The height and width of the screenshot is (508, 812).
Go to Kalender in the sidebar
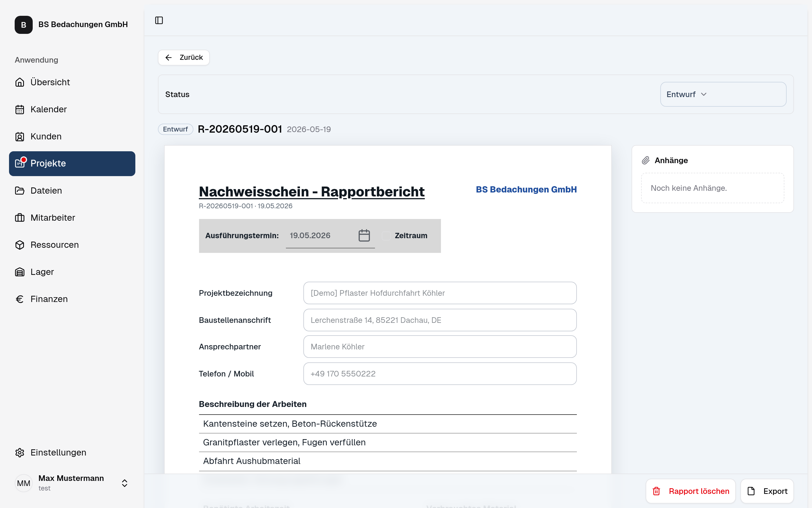coord(72,109)
